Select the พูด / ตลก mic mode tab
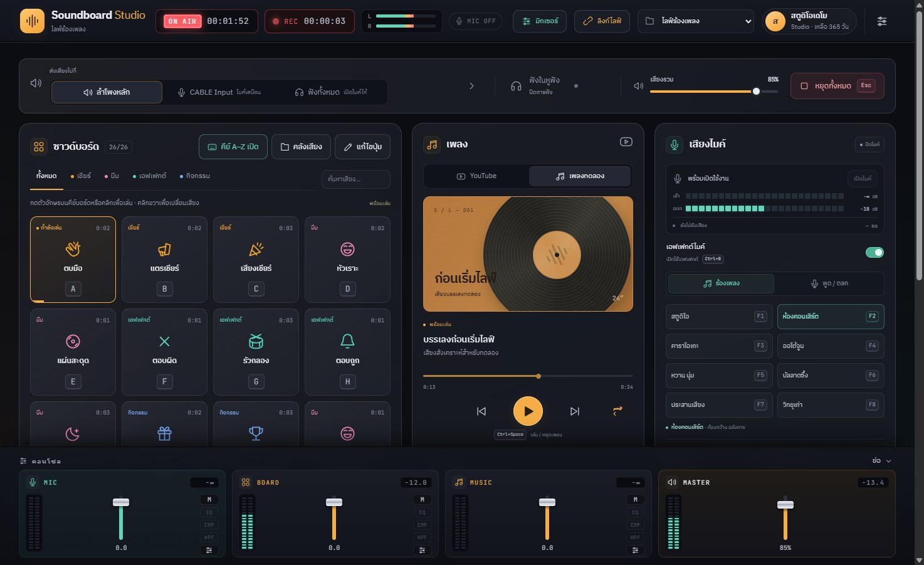Viewport: 924px width, 565px height. [x=829, y=283]
